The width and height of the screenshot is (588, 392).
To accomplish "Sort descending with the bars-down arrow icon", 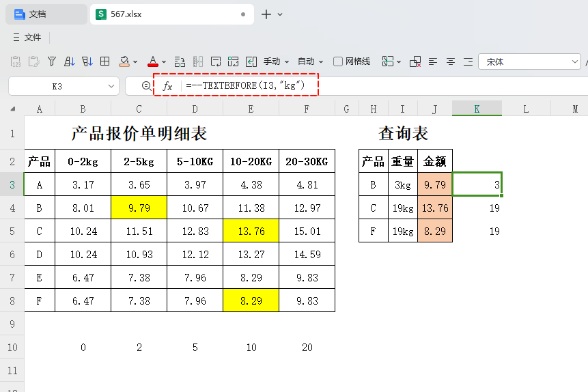I will (x=87, y=61).
